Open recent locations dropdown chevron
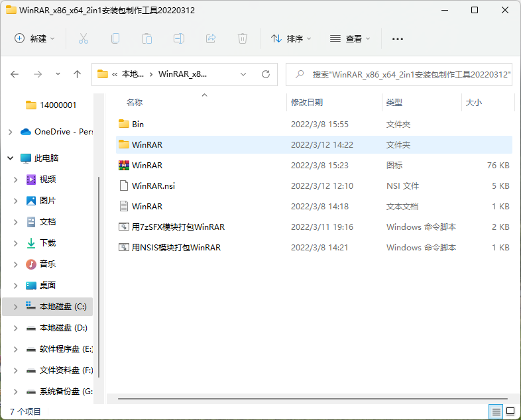 click(58, 74)
